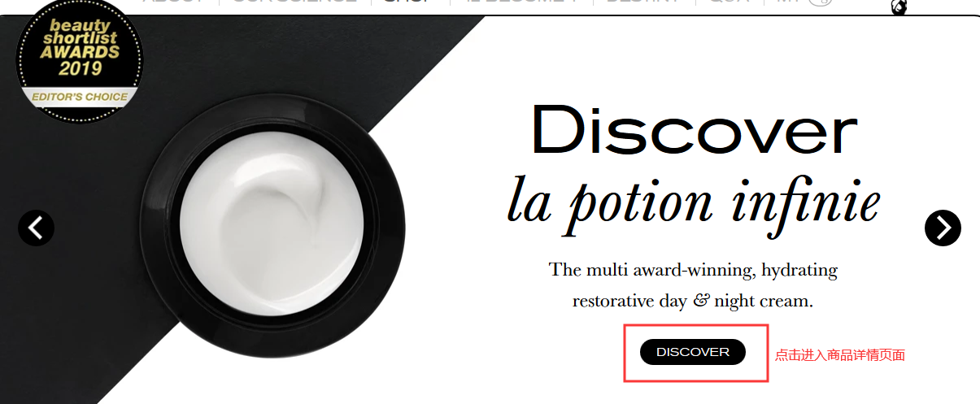
Task: Click the Beauty Shortlist Awards 2019 badge
Action: coord(79,59)
